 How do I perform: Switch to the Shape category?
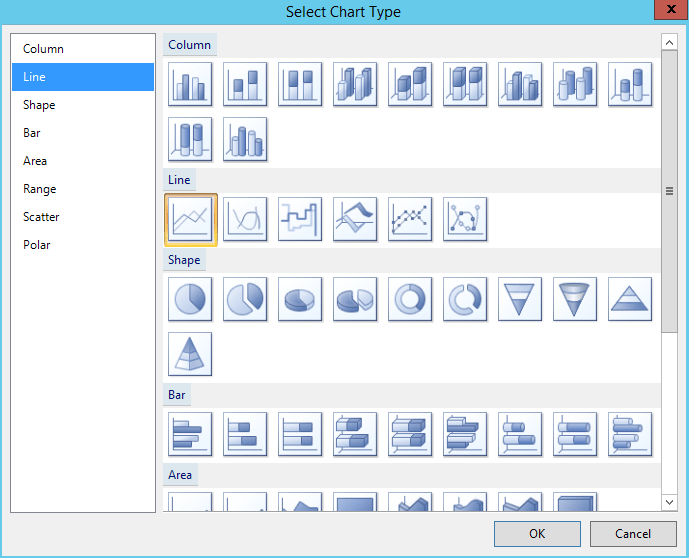(x=40, y=105)
